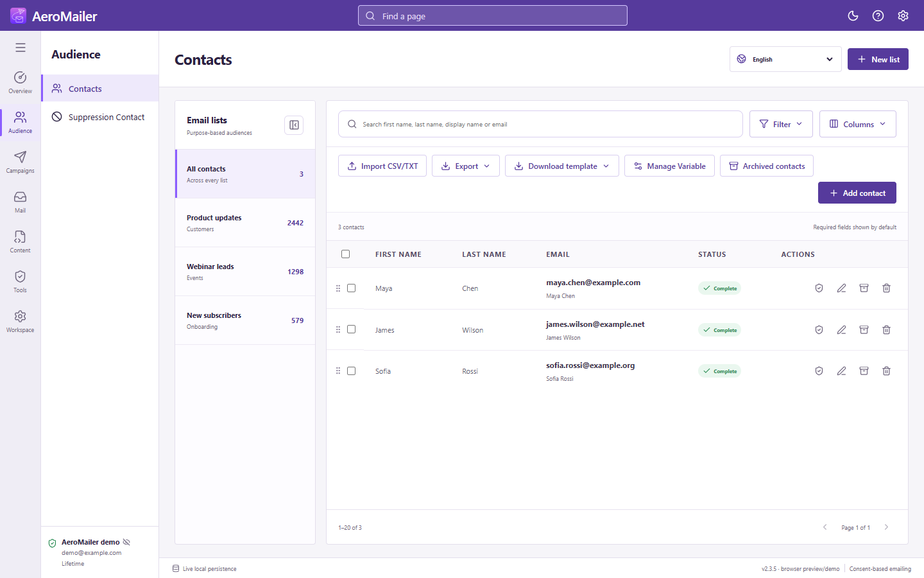Delete Maya Chen's contact
Image resolution: width=924 pixels, height=578 pixels.
(886, 288)
